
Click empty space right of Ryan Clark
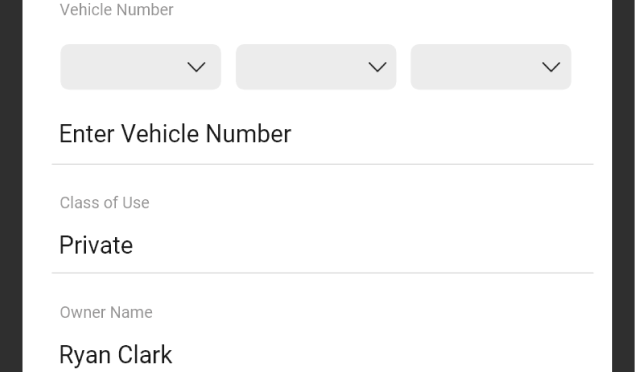point(385,355)
